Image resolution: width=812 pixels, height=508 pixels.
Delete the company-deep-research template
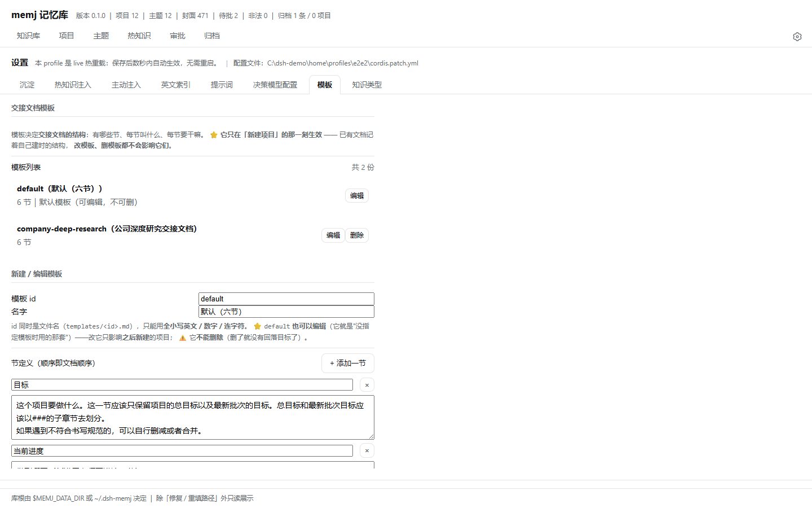tap(357, 235)
